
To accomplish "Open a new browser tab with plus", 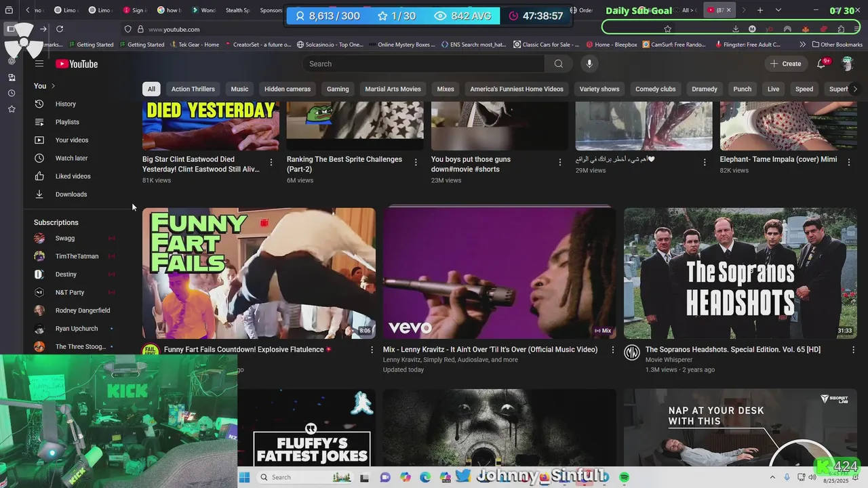I will click(x=760, y=10).
